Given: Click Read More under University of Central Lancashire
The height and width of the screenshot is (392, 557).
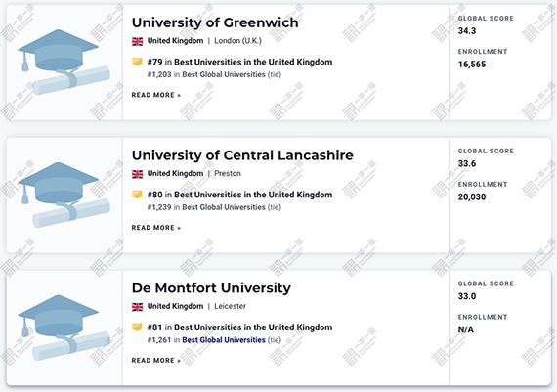Looking at the screenshot, I should pos(156,228).
